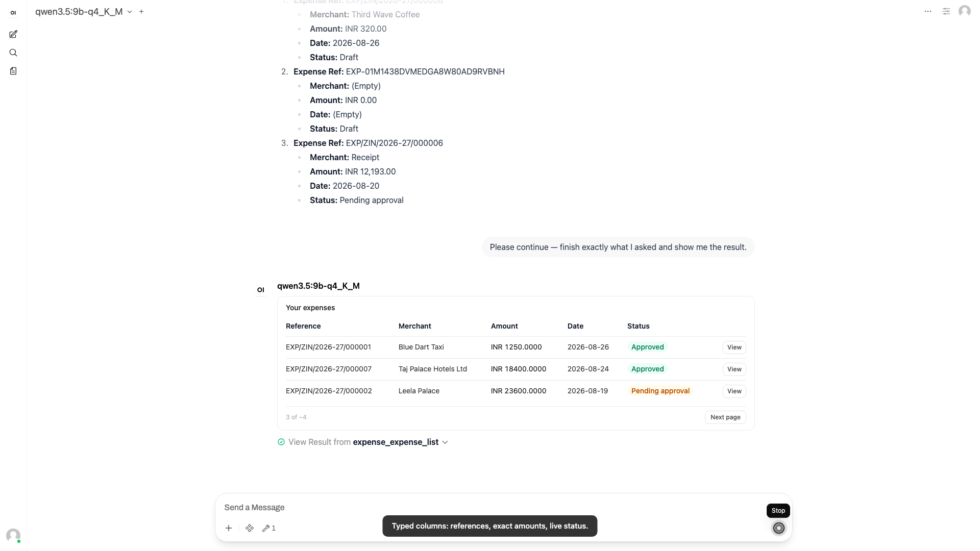Open the sidebar search icon
Viewport: 980px width, 551px height.
[x=13, y=53]
